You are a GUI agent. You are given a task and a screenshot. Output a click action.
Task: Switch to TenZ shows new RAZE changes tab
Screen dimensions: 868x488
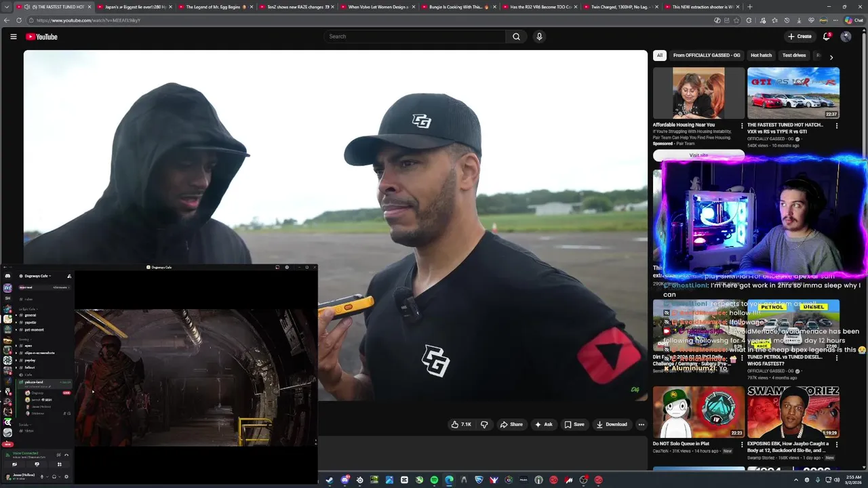(x=297, y=7)
